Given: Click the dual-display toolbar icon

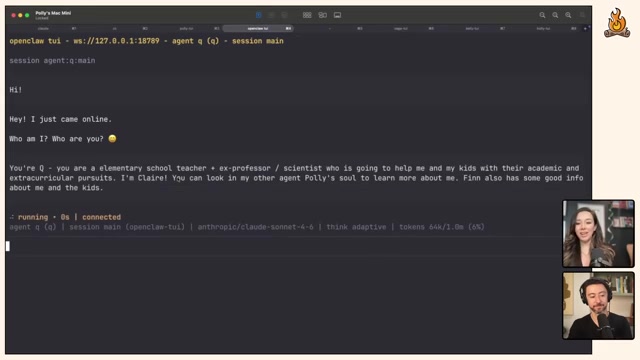Looking at the screenshot, I should pyautogui.click(x=322, y=15).
